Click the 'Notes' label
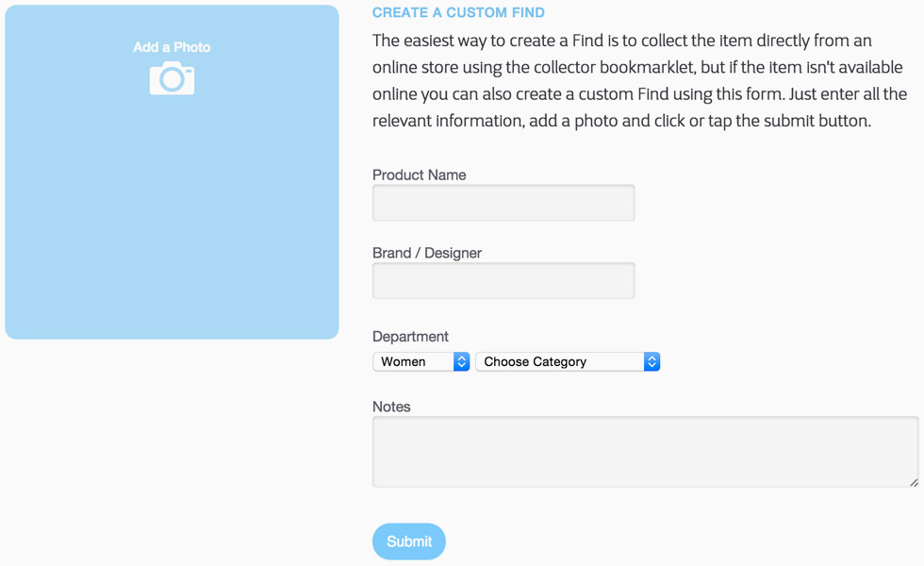 pyautogui.click(x=391, y=407)
